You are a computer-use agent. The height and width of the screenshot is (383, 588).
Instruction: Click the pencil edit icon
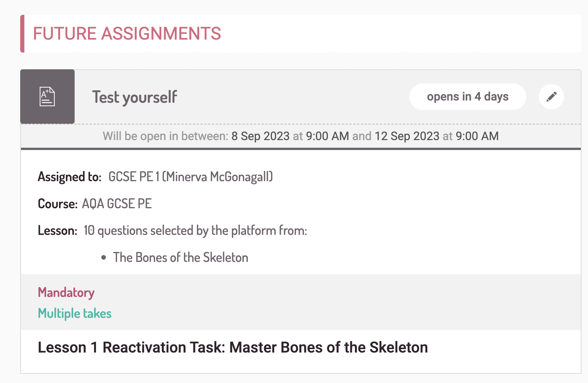click(551, 97)
